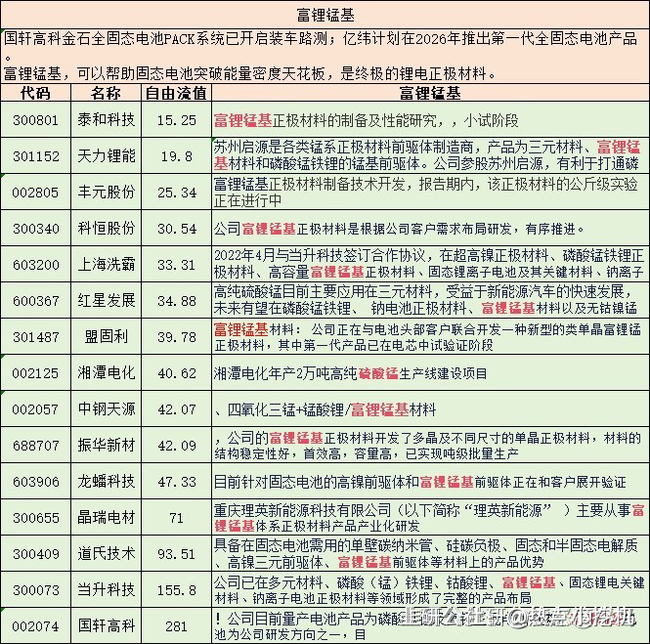Select the name cell 振华新材
This screenshot has height=644, width=650.
[107, 445]
